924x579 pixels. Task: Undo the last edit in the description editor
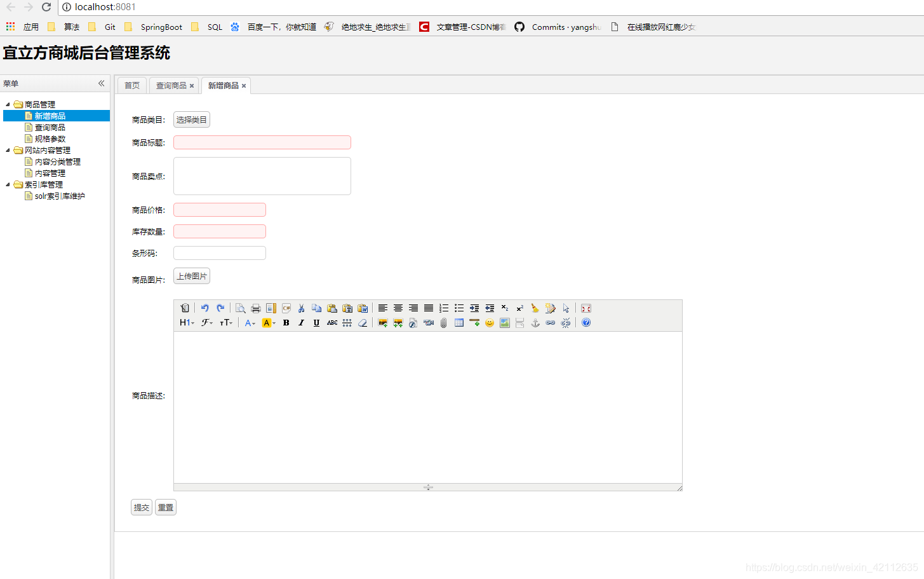[x=205, y=308]
